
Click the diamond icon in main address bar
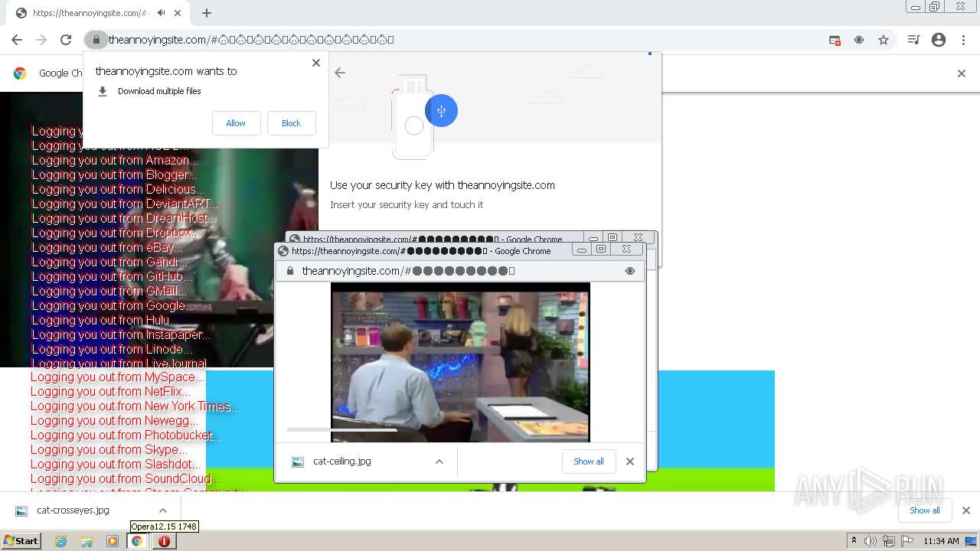tap(859, 40)
